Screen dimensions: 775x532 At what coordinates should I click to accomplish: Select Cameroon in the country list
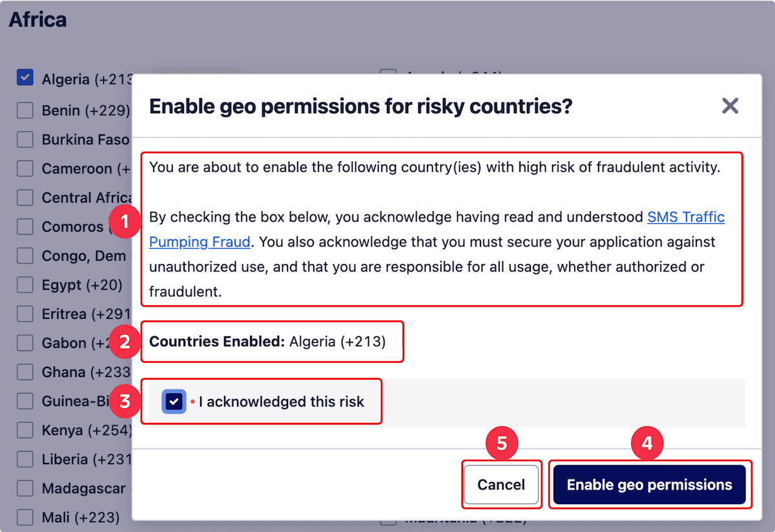click(24, 168)
